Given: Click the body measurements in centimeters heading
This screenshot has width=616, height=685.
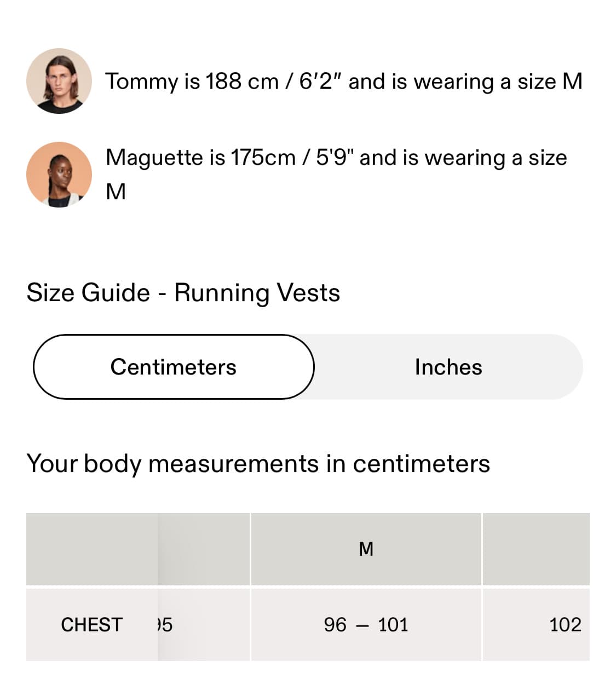Looking at the screenshot, I should [258, 463].
